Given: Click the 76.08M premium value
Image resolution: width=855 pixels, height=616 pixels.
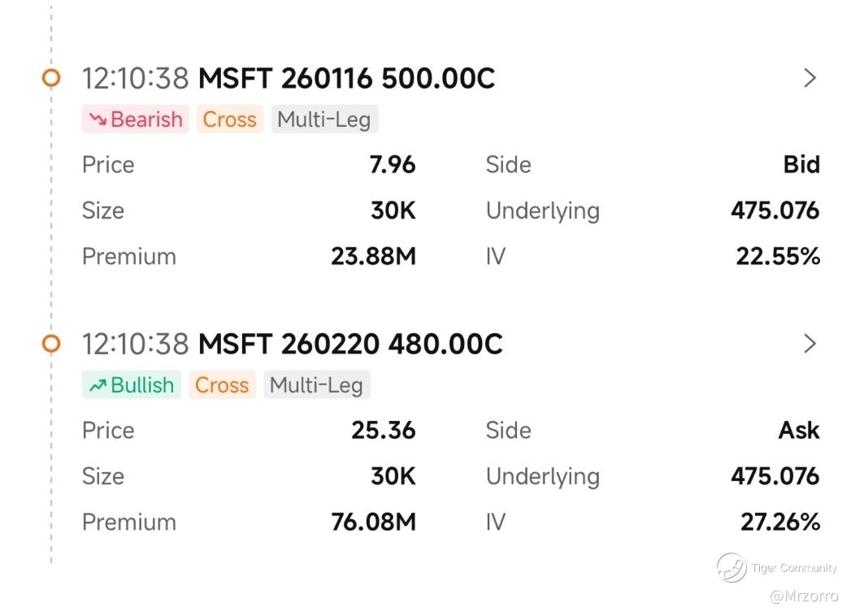Looking at the screenshot, I should tap(373, 523).
